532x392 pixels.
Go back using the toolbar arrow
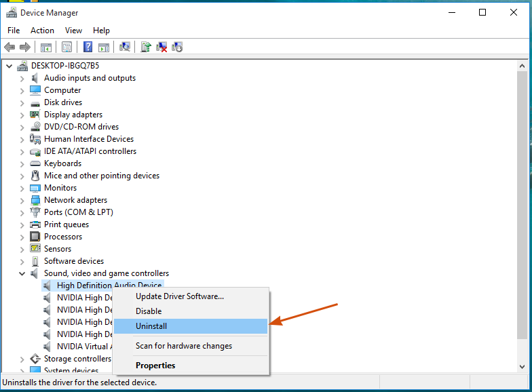pos(9,47)
